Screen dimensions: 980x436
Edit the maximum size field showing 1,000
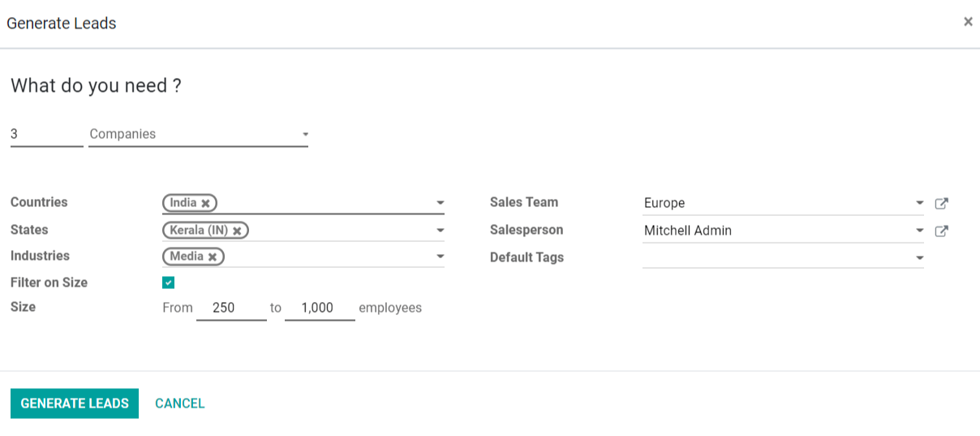320,309
